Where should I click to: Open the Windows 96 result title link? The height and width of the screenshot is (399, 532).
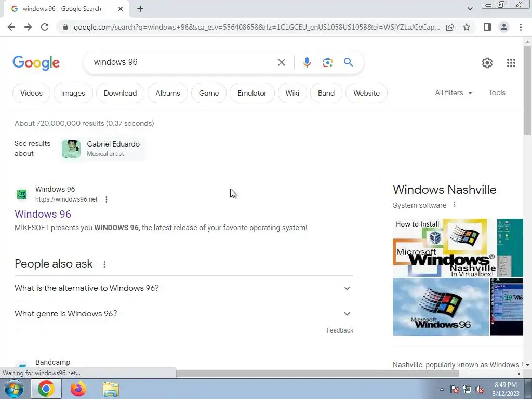[43, 214]
